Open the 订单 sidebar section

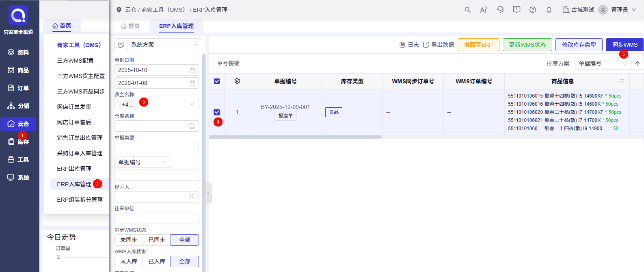(18, 88)
